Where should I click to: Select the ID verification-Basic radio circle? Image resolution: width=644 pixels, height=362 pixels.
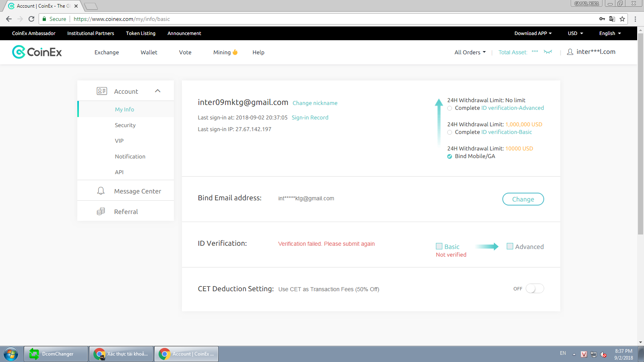point(450,132)
